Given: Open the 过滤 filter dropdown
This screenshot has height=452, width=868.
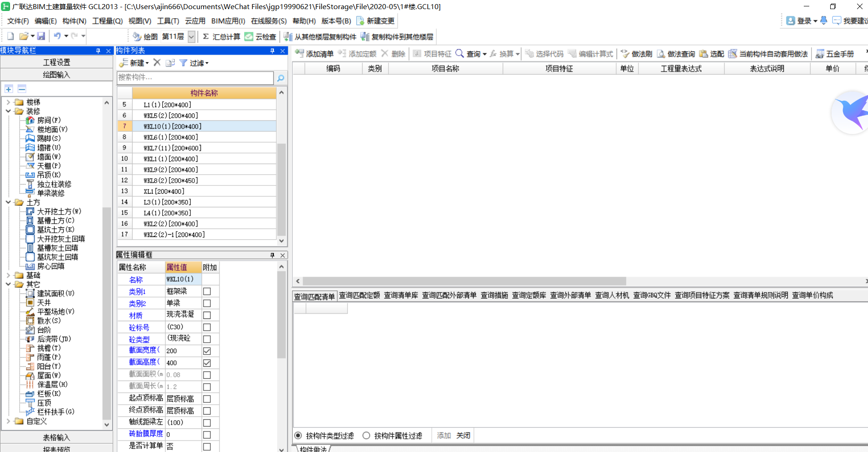Looking at the screenshot, I should pos(194,63).
